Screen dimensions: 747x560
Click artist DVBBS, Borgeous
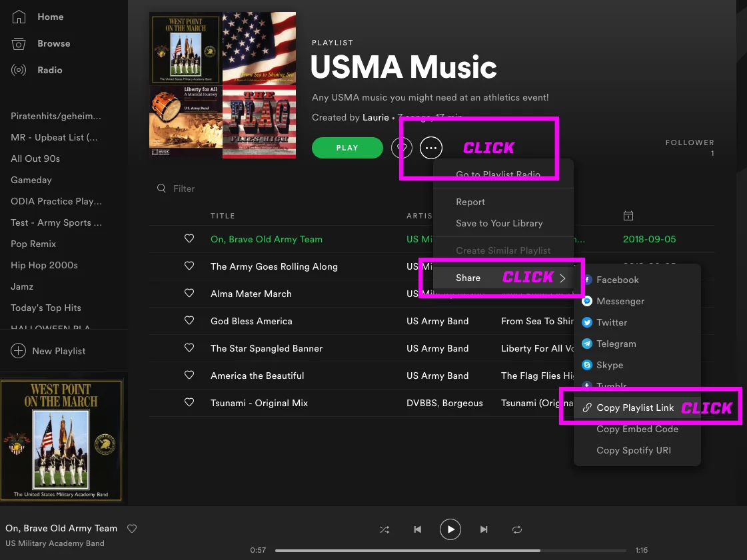pyautogui.click(x=444, y=404)
